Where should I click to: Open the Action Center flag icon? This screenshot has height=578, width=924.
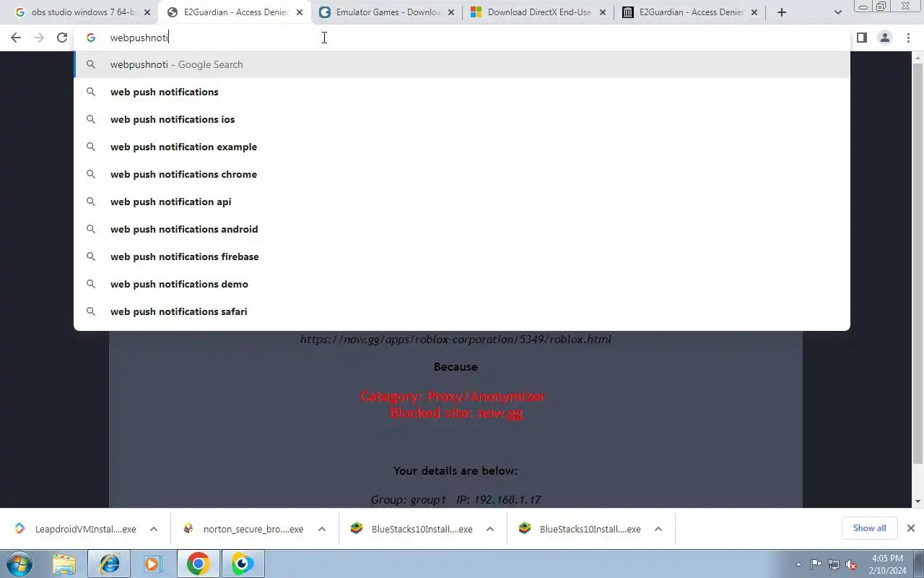(816, 564)
